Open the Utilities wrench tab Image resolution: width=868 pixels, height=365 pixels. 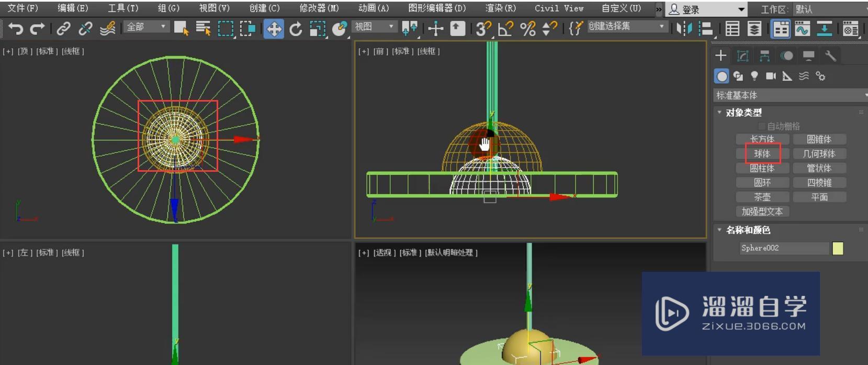830,56
